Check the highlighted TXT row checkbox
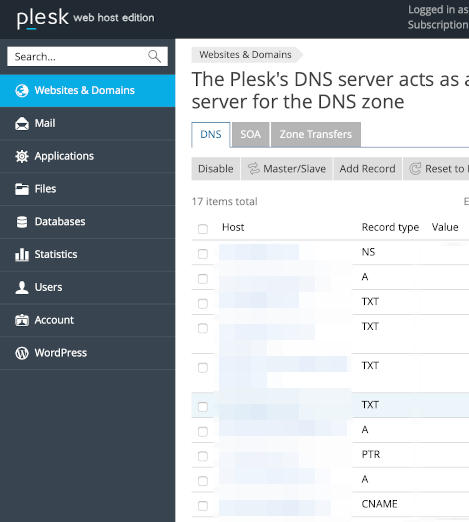469x522 pixels. pos(203,407)
